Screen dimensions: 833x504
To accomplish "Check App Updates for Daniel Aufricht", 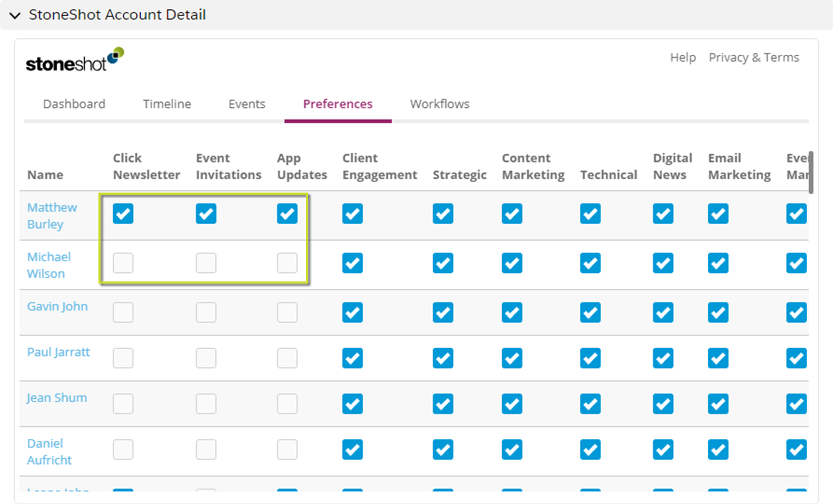I will click(x=287, y=450).
